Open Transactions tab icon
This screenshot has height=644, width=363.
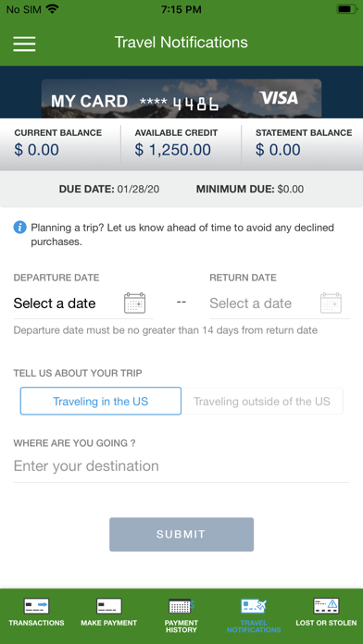[37, 606]
